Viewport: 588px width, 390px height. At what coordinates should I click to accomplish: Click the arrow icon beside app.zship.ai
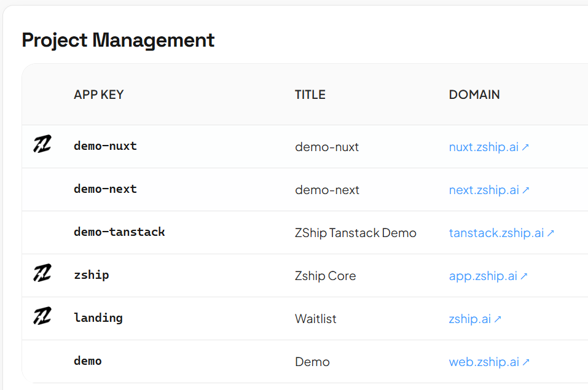pos(524,275)
